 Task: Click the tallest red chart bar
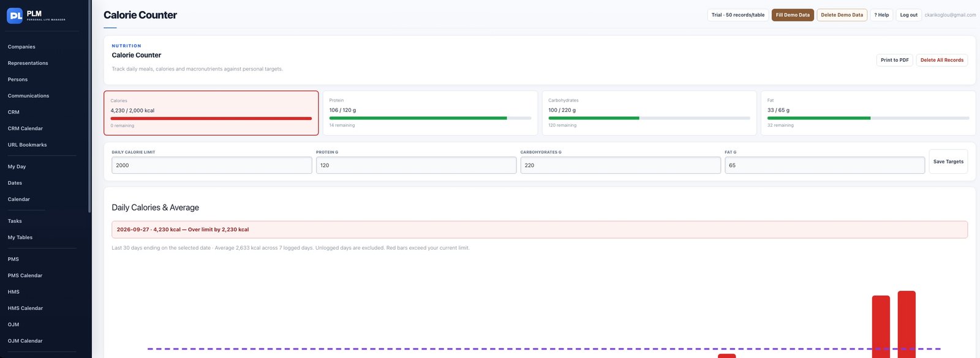(x=907, y=324)
